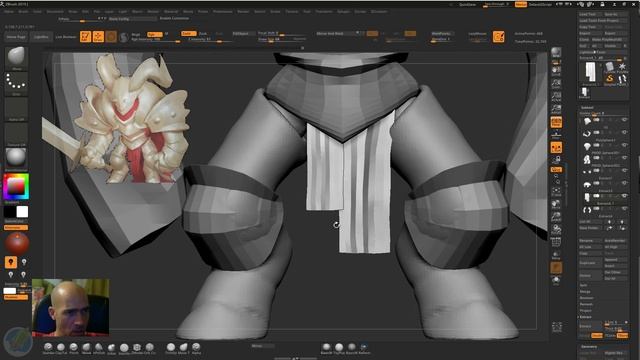
Task: Click the QuickSave button
Action: [x=467, y=4]
